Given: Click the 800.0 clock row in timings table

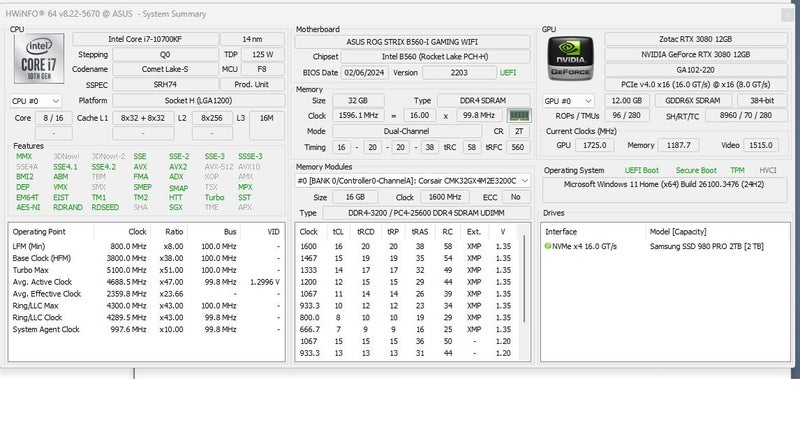Looking at the screenshot, I should (x=407, y=317).
